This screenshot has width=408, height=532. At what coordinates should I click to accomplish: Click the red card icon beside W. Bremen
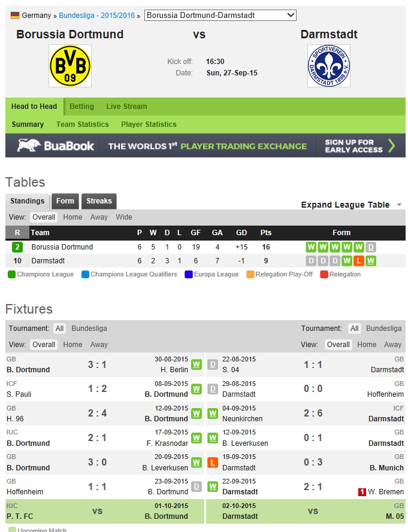(362, 492)
